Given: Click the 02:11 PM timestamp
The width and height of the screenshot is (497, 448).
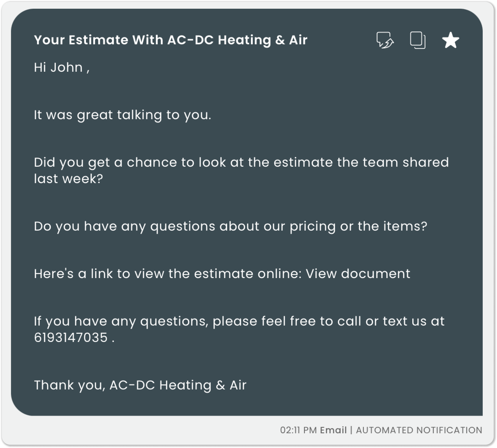Looking at the screenshot, I should (x=298, y=430).
